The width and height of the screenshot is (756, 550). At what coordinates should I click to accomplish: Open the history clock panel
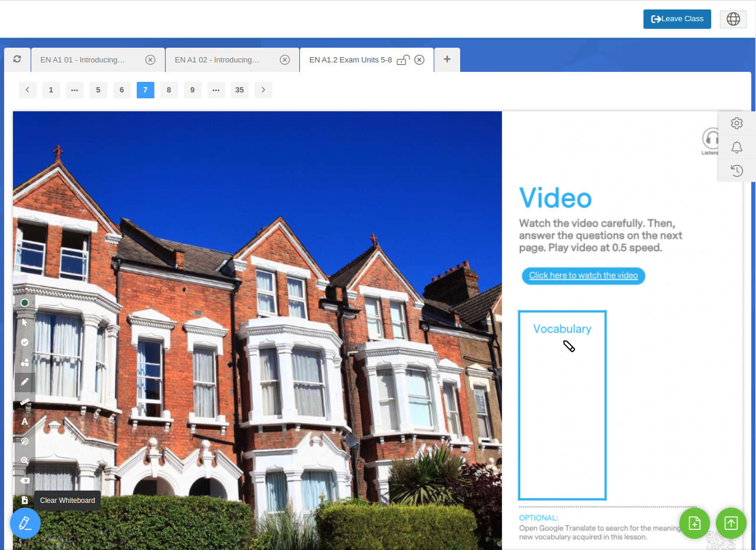pyautogui.click(x=737, y=170)
